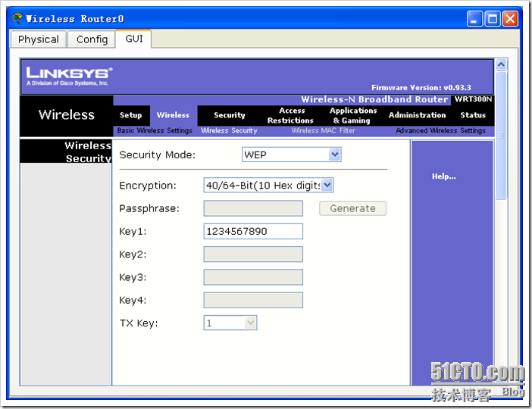This screenshot has width=532, height=409.
Task: Open Applications & Gaming section
Action: click(x=353, y=116)
